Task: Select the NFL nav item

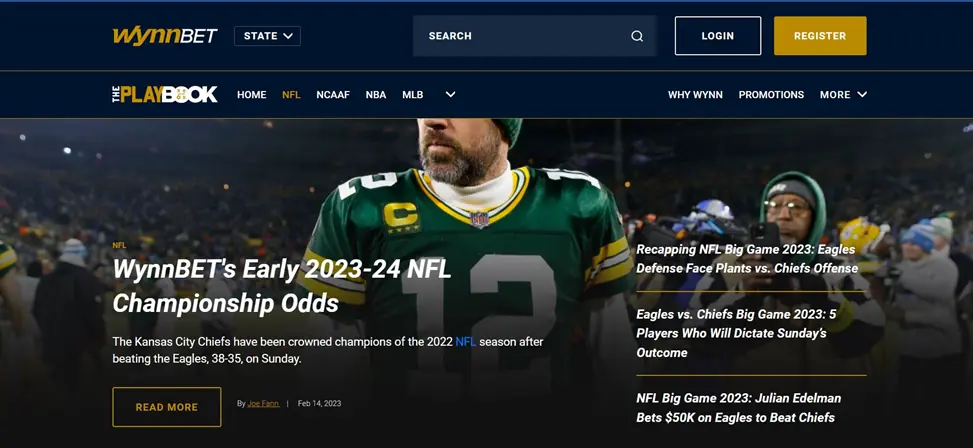Action: pyautogui.click(x=291, y=95)
